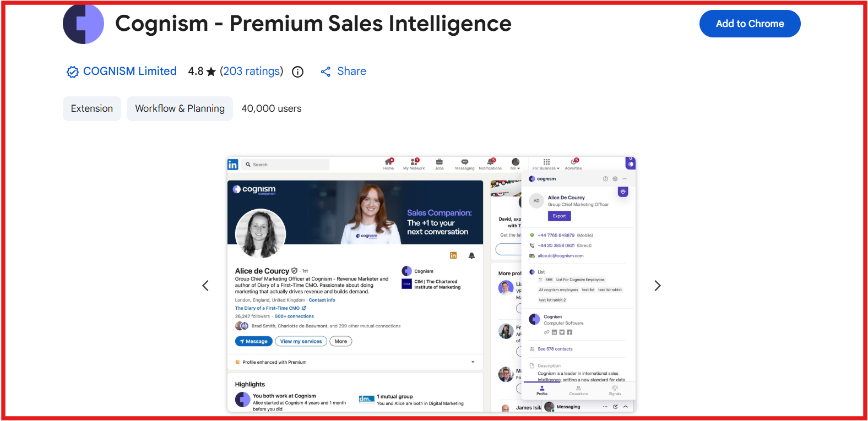This screenshot has width=868, height=421.
Task: Click the More button on Alice's profile
Action: pyautogui.click(x=341, y=342)
